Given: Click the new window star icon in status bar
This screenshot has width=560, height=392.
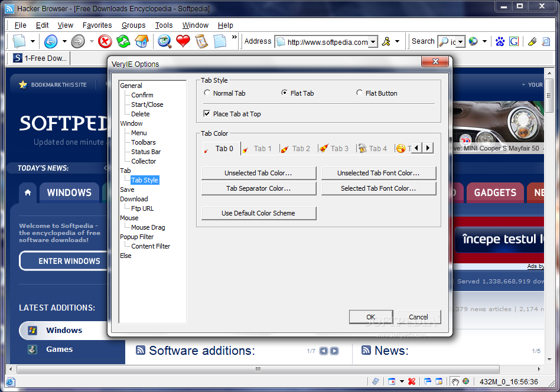Looking at the screenshot, I should point(439,381).
